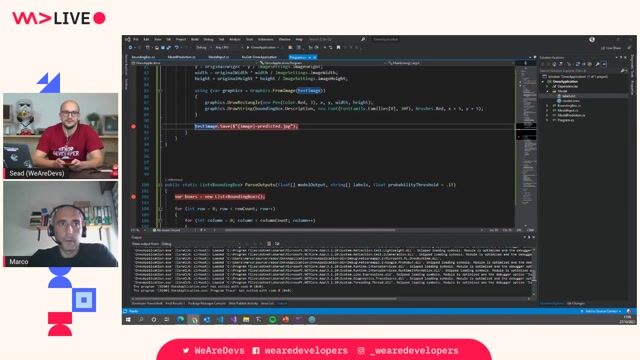640x360 pixels.
Task: Select model.onnx in Solution Explorer
Action: 571,101
